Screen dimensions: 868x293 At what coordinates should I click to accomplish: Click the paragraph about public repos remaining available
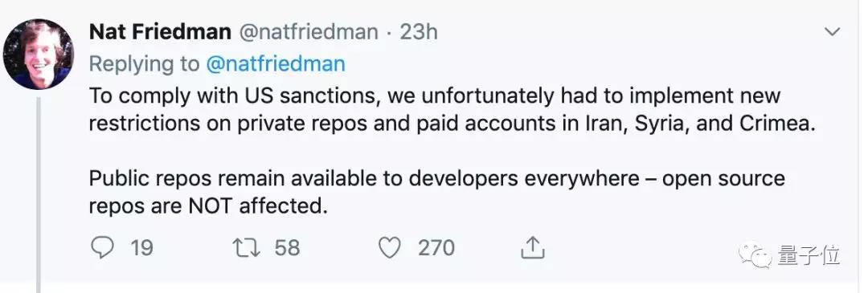click(x=436, y=193)
